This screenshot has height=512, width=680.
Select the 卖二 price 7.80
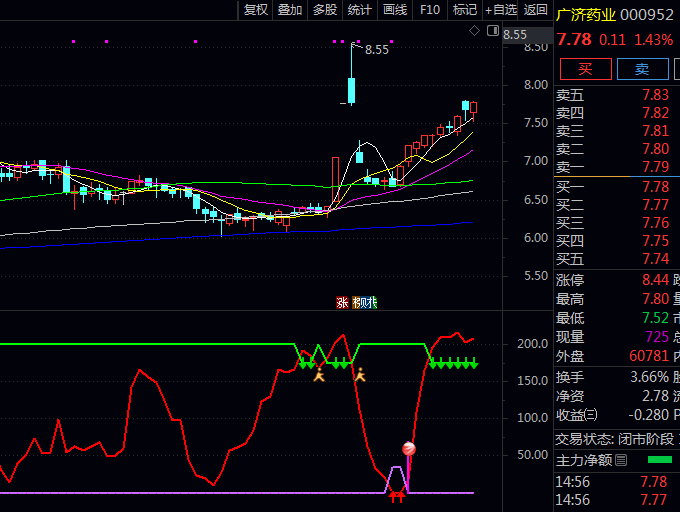point(655,149)
